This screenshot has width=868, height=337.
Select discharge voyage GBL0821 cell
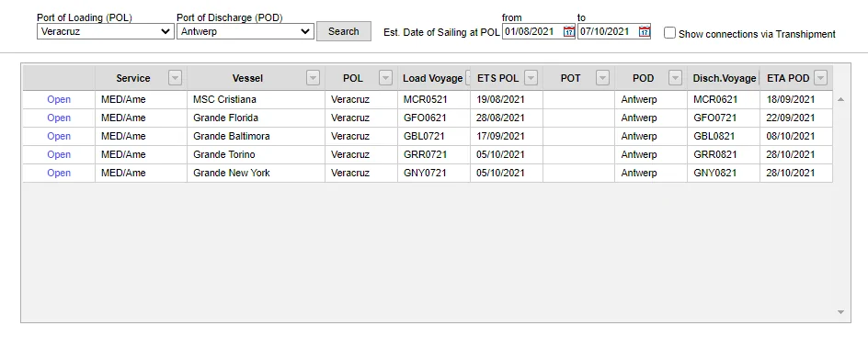coord(724,137)
